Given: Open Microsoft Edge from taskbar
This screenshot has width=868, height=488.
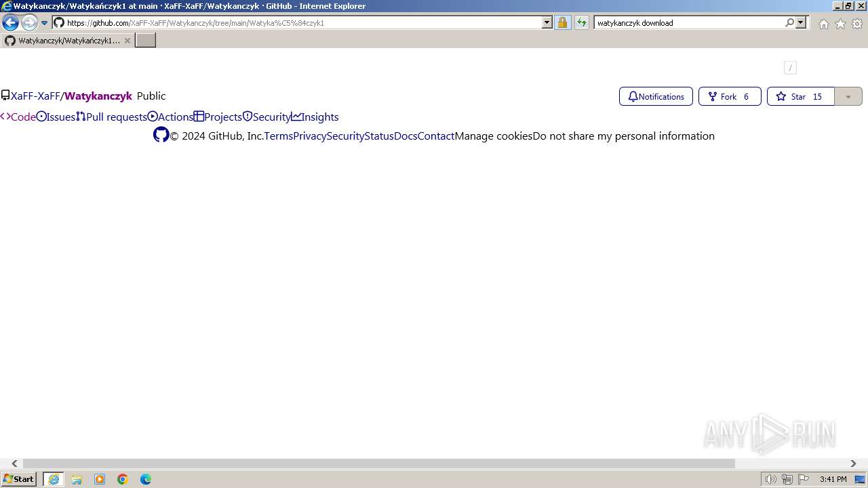Looking at the screenshot, I should pyautogui.click(x=146, y=479).
